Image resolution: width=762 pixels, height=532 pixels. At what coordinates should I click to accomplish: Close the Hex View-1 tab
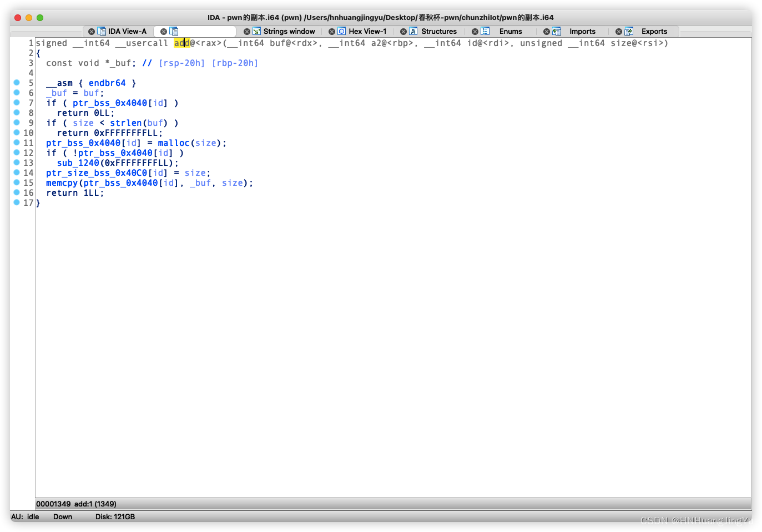(x=332, y=32)
